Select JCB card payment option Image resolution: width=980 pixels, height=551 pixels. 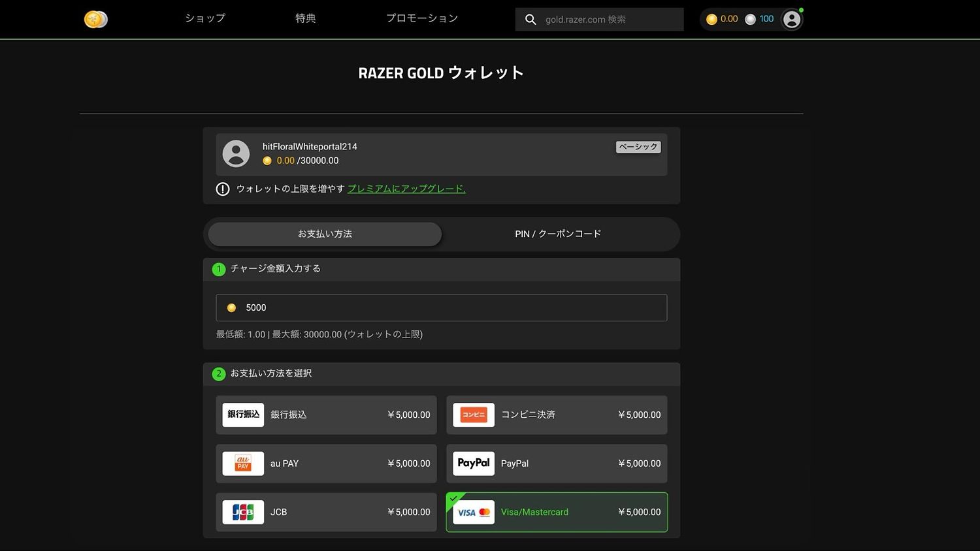pos(326,512)
